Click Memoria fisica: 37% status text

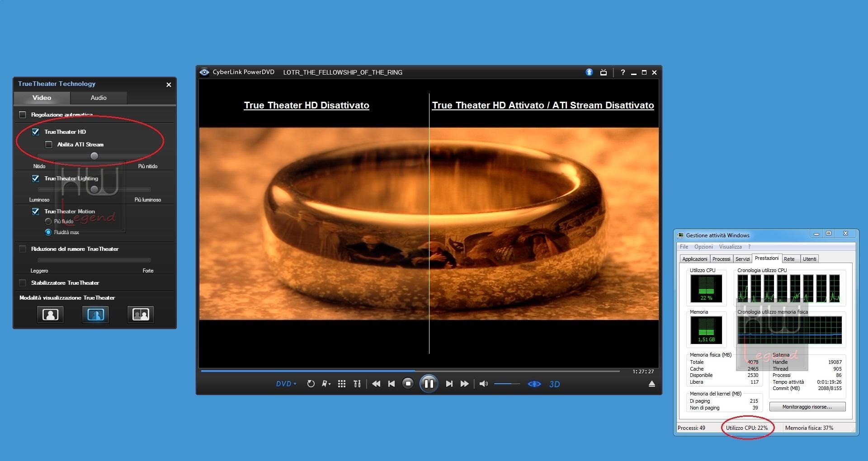[809, 428]
